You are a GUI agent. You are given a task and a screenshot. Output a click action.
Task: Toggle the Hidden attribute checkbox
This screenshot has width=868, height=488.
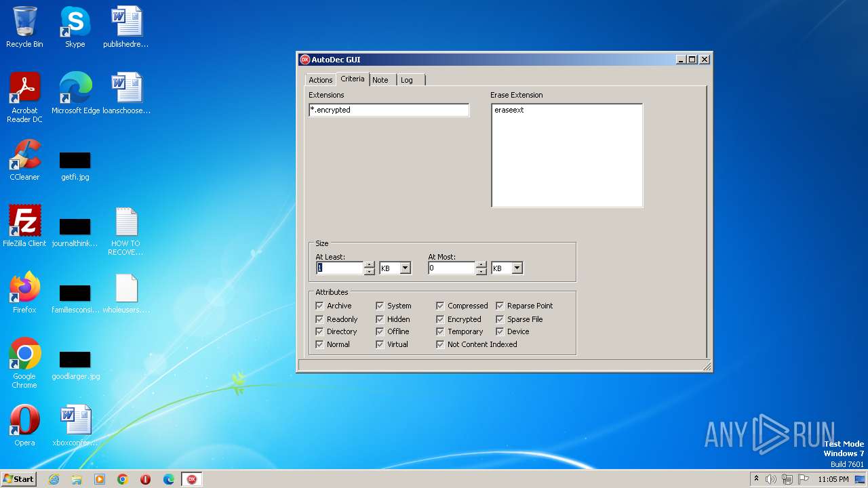[380, 319]
